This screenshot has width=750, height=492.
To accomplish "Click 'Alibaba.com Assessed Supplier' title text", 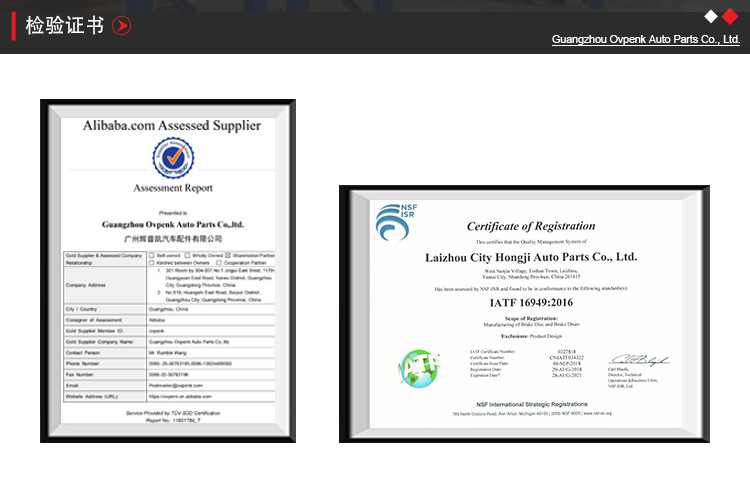I will click(172, 126).
